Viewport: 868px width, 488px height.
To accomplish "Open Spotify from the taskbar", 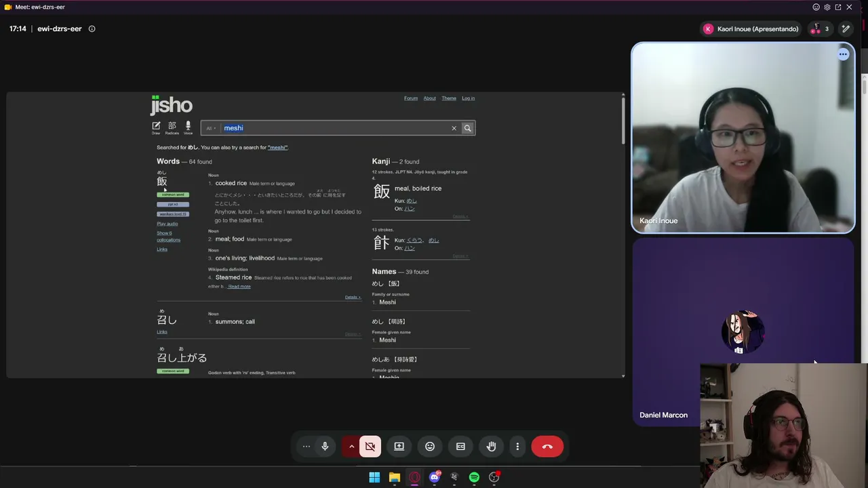I will click(474, 477).
